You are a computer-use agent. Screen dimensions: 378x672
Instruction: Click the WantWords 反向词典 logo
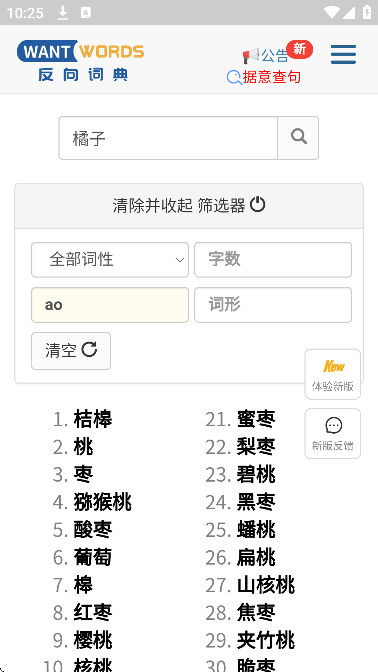click(81, 60)
